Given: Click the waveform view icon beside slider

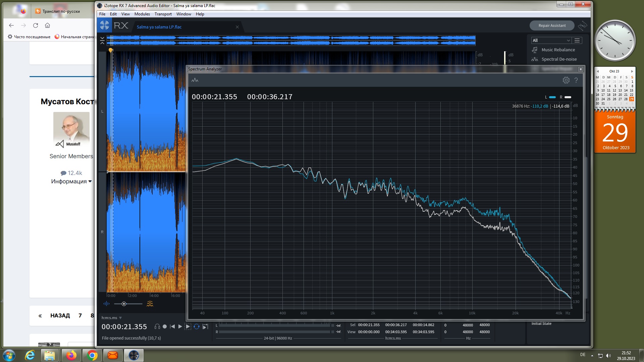Looking at the screenshot, I should pyautogui.click(x=106, y=304).
